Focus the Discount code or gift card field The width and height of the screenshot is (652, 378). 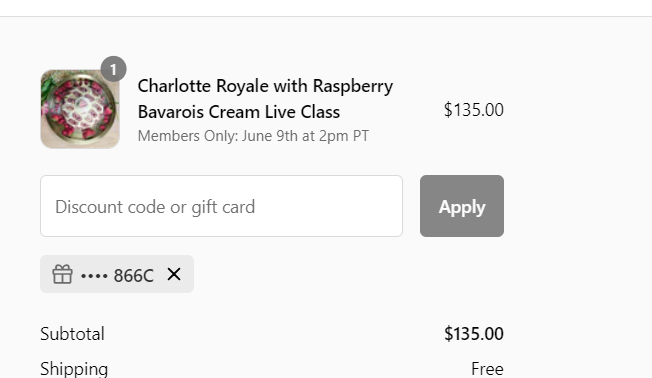pyautogui.click(x=221, y=206)
